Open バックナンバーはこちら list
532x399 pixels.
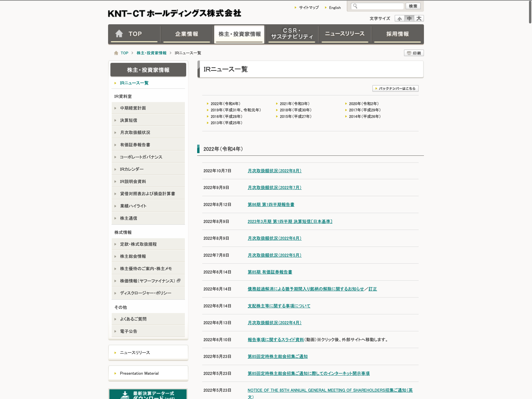pos(395,88)
